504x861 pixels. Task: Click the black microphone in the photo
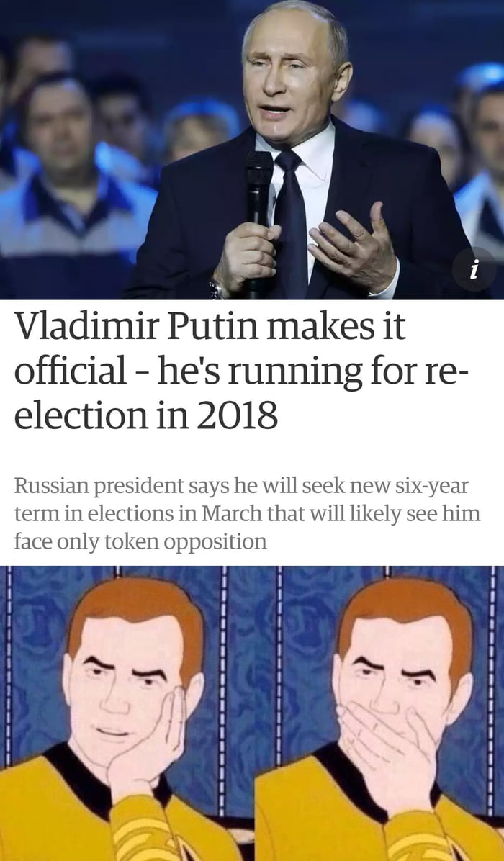pos(258,220)
